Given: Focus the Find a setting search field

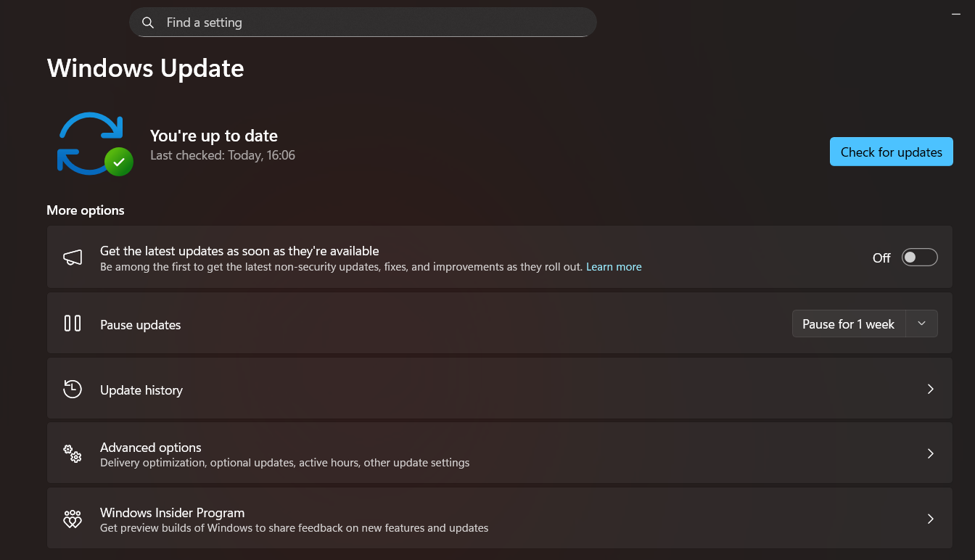Looking at the screenshot, I should pyautogui.click(x=363, y=22).
